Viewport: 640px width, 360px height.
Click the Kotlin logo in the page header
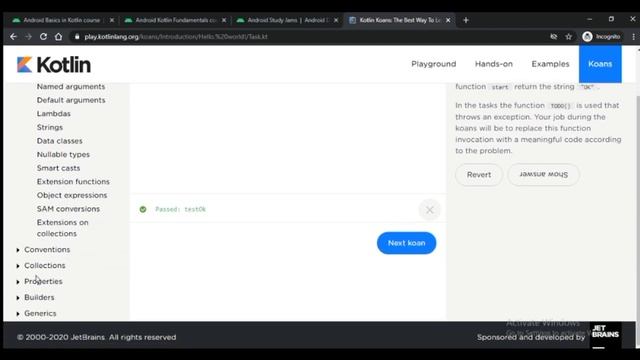pos(53,64)
